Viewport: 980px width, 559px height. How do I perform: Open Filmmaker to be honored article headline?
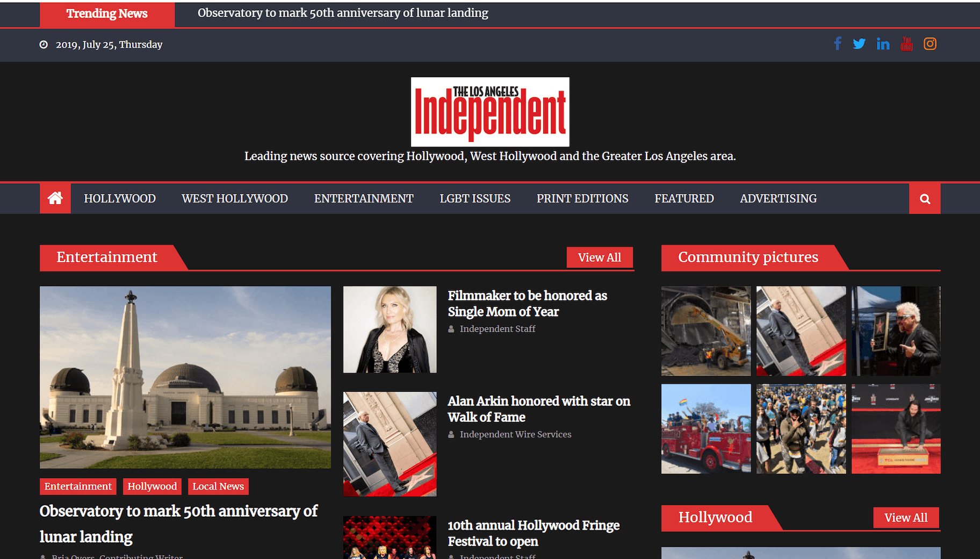pyautogui.click(x=527, y=304)
